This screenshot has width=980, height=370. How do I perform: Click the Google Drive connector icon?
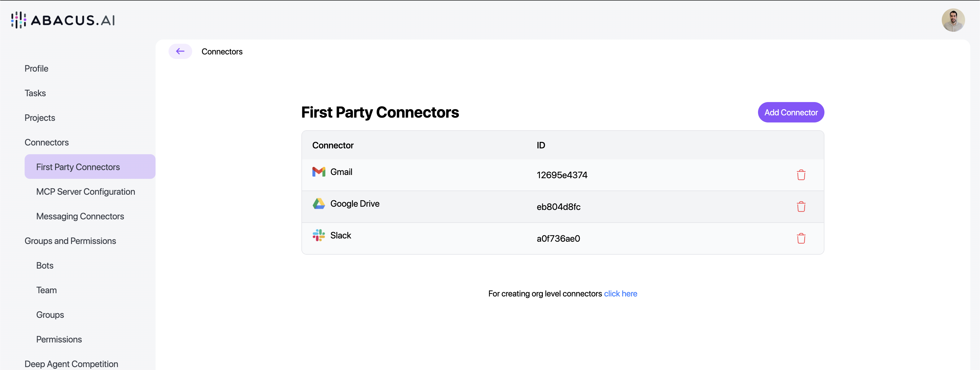coord(319,203)
